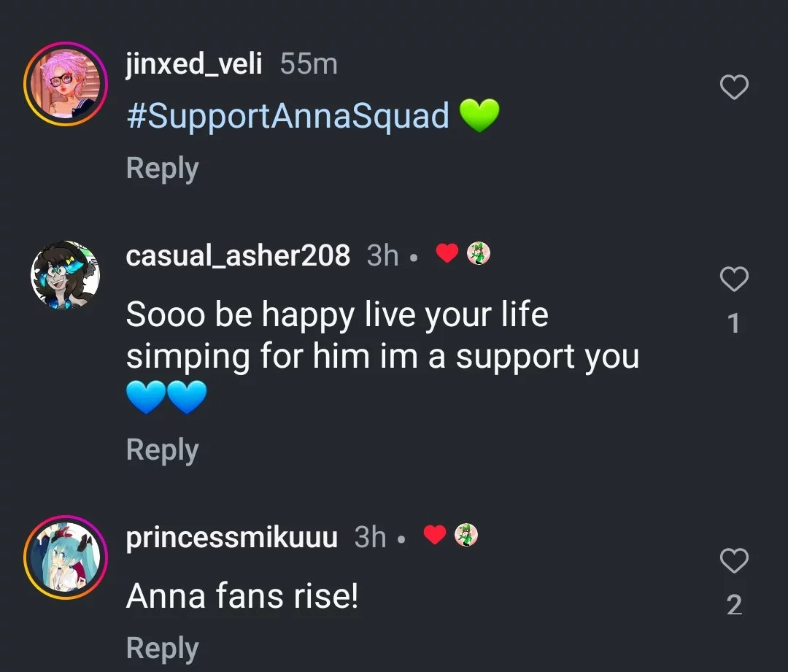Like casual_asher208's comment heart
The image size is (788, 672).
coord(734,279)
